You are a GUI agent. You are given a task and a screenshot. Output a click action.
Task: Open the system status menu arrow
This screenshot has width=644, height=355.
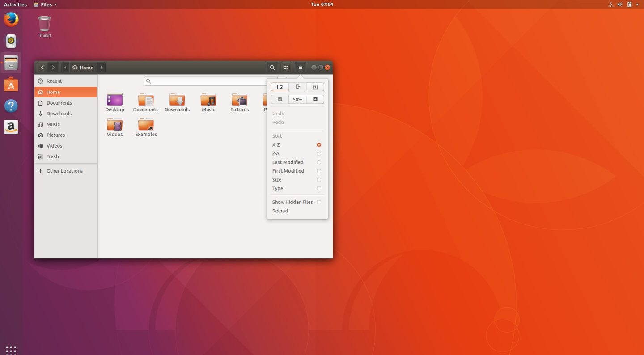pyautogui.click(x=638, y=4)
